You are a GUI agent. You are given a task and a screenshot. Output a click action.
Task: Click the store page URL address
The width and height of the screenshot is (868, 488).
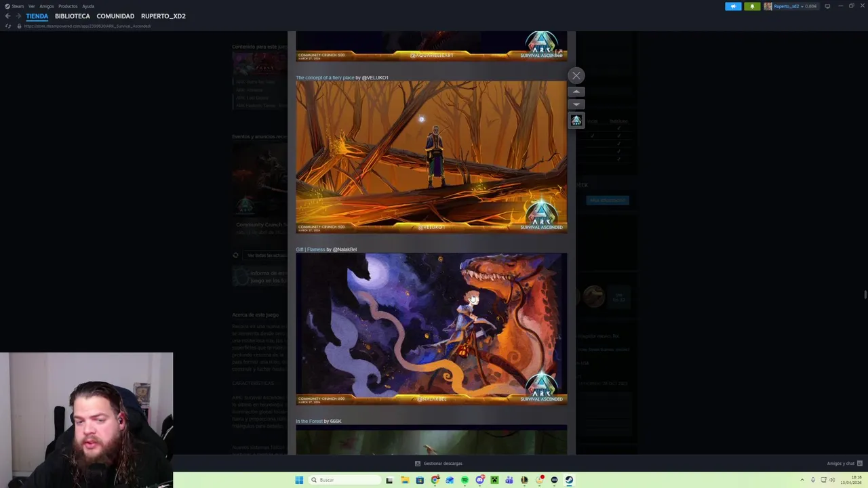coord(87,26)
